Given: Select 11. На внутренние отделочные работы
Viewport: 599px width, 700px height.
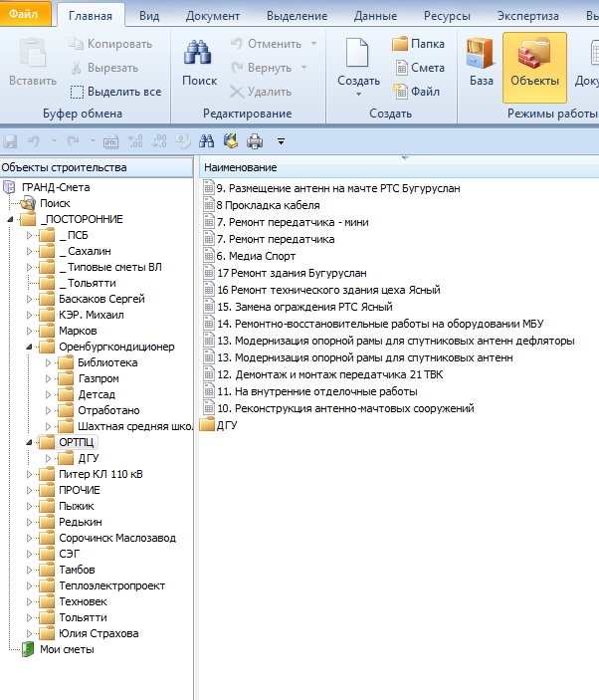Looking at the screenshot, I should [317, 392].
